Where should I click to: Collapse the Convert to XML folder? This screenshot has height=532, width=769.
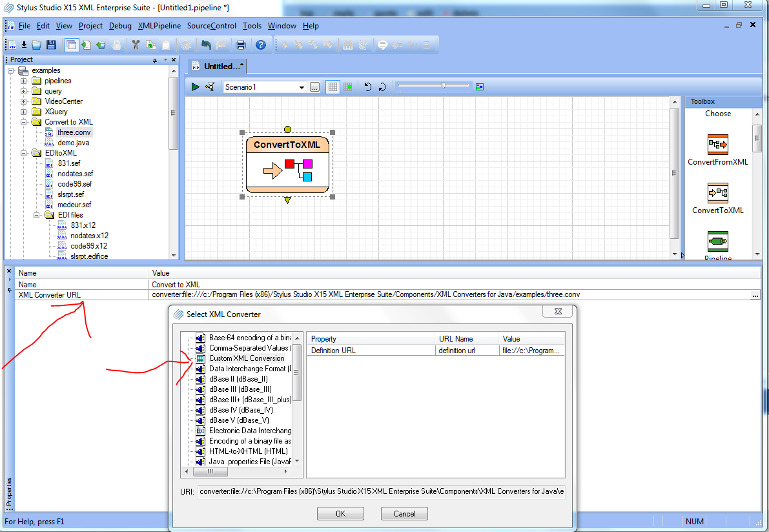[23, 122]
